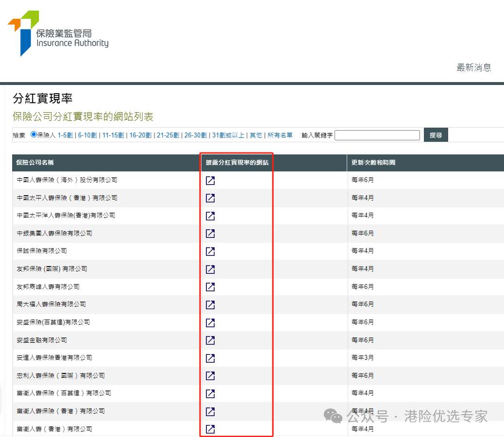Filter by 16-20劃 stroke count
The width and height of the screenshot is (504, 437).
[x=140, y=135]
